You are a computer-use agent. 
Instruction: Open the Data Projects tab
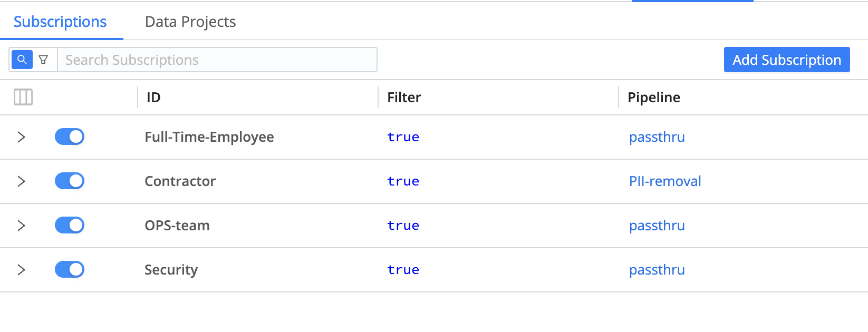[190, 22]
